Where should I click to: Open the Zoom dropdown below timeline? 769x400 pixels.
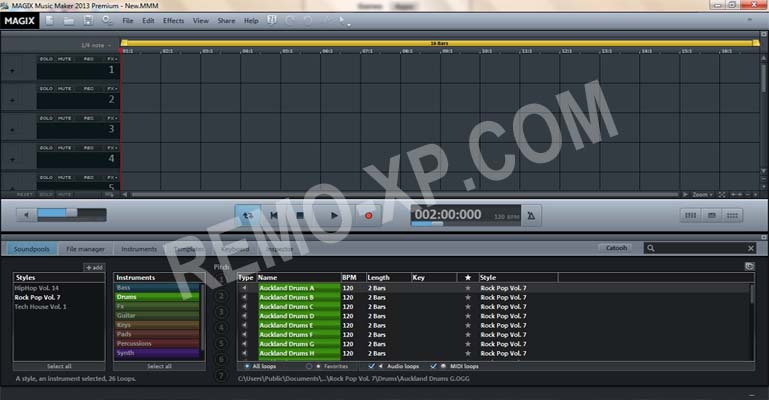coord(702,195)
